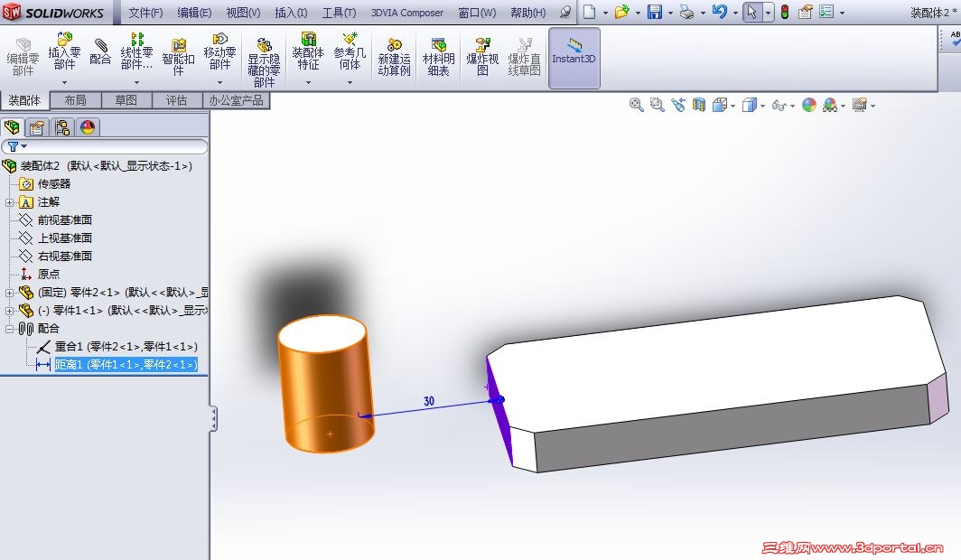Click the Select cursor tool
Screen dimensions: 961x560
752,13
